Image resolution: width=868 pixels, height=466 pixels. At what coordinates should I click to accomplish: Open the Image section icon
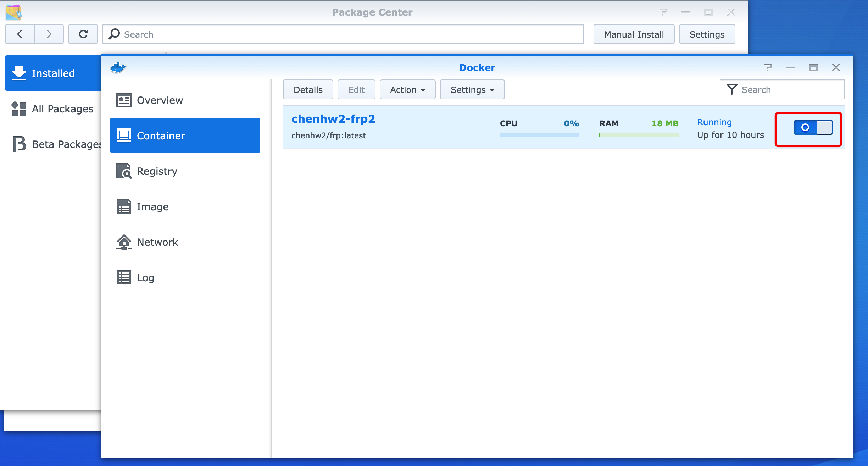(124, 207)
